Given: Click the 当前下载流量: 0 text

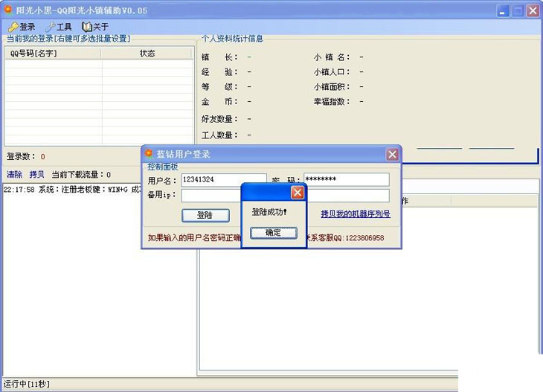Looking at the screenshot, I should point(81,175).
